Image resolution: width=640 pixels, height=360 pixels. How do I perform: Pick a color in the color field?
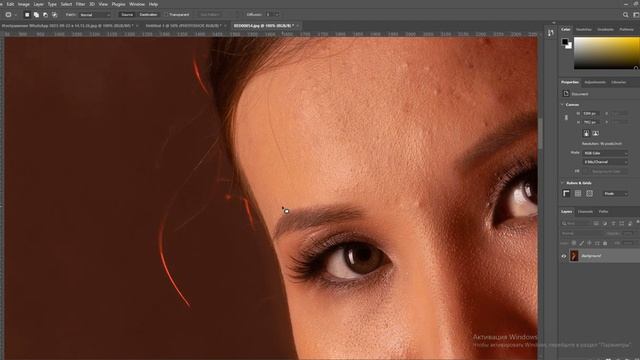(x=607, y=53)
